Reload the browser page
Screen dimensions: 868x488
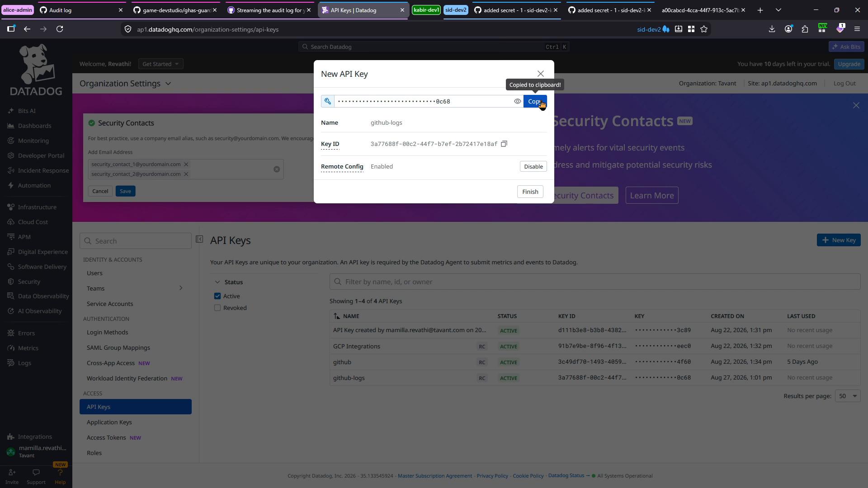tap(60, 29)
